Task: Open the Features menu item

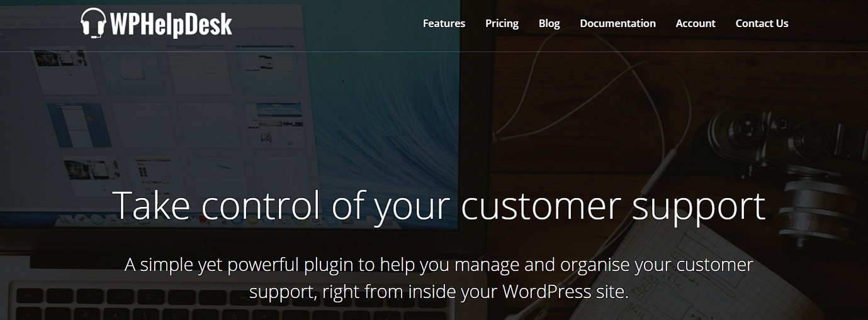Action: [x=444, y=23]
